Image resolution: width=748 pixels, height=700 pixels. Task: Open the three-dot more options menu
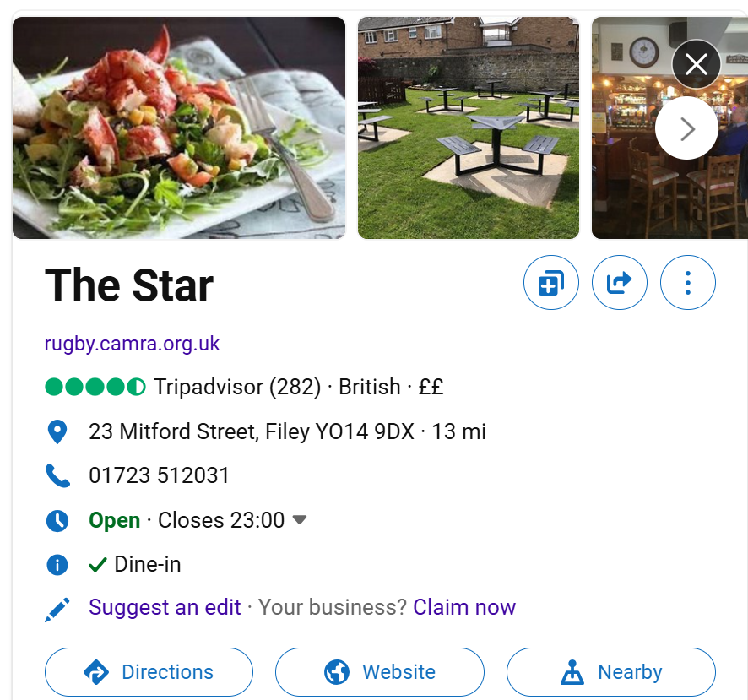[x=688, y=283]
